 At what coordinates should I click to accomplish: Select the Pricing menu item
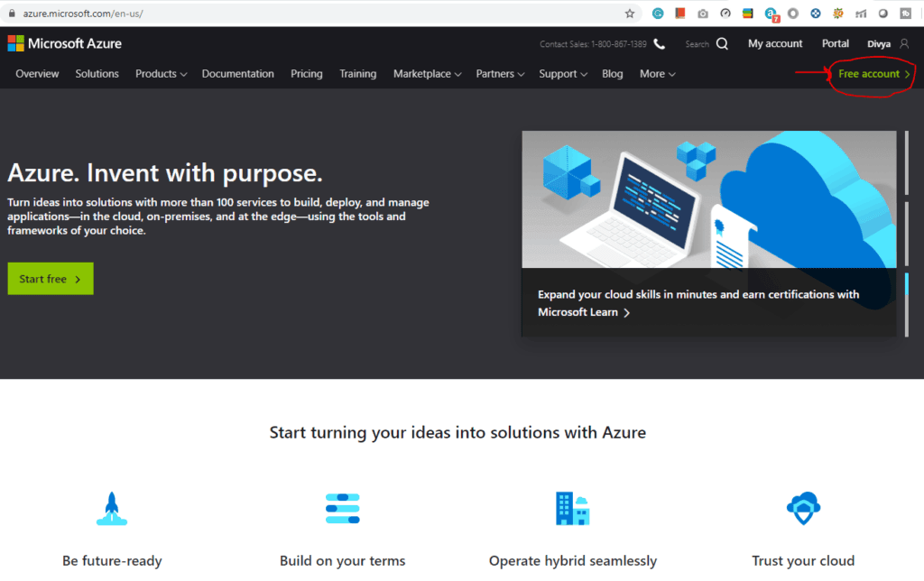[x=306, y=74]
